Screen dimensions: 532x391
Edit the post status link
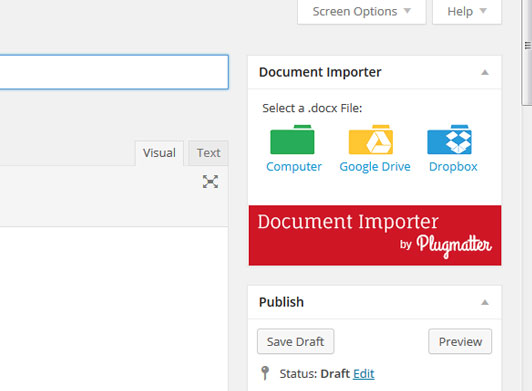click(x=364, y=374)
